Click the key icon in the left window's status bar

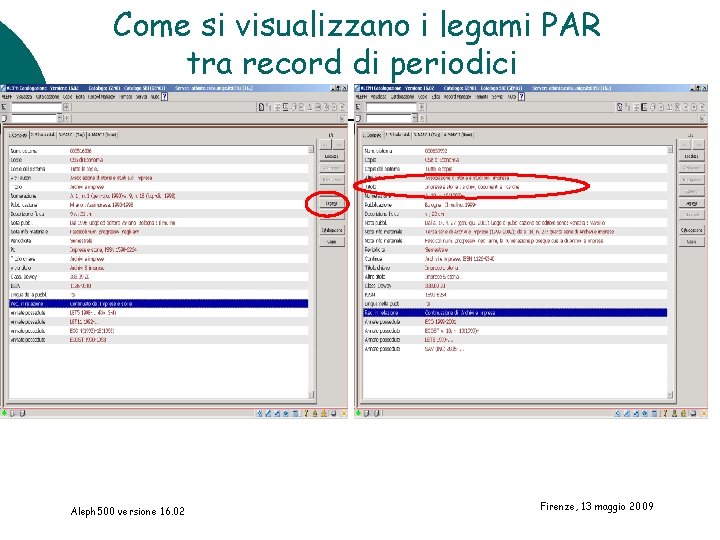pyautogui.click(x=306, y=414)
